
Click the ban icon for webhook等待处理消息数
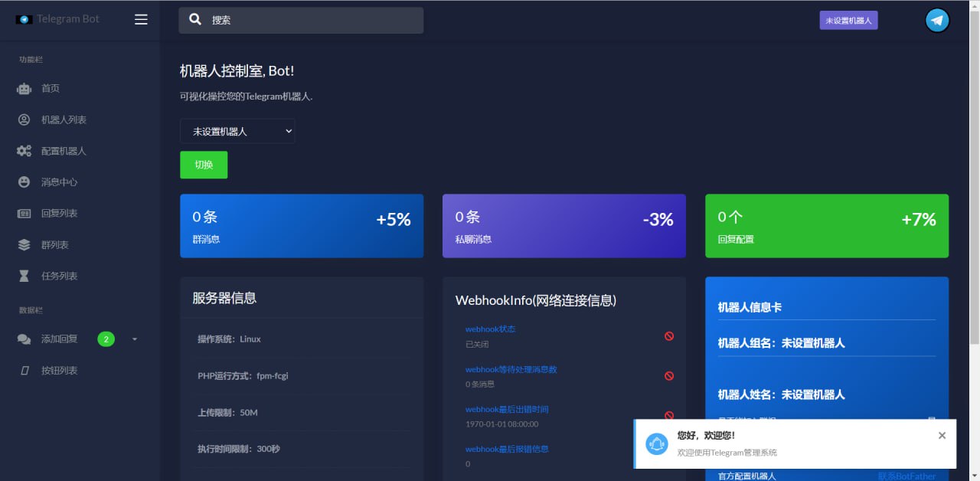(x=669, y=376)
